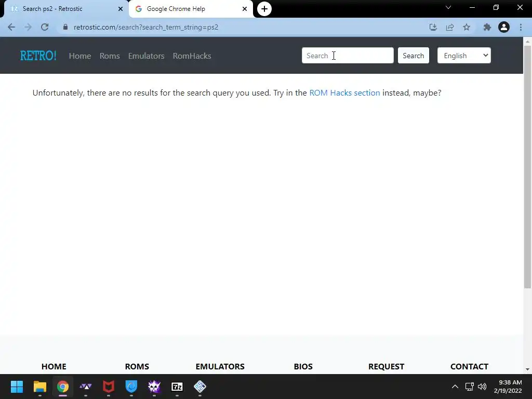This screenshot has height=399, width=532.
Task: Open the Home nav link
Action: 80,56
